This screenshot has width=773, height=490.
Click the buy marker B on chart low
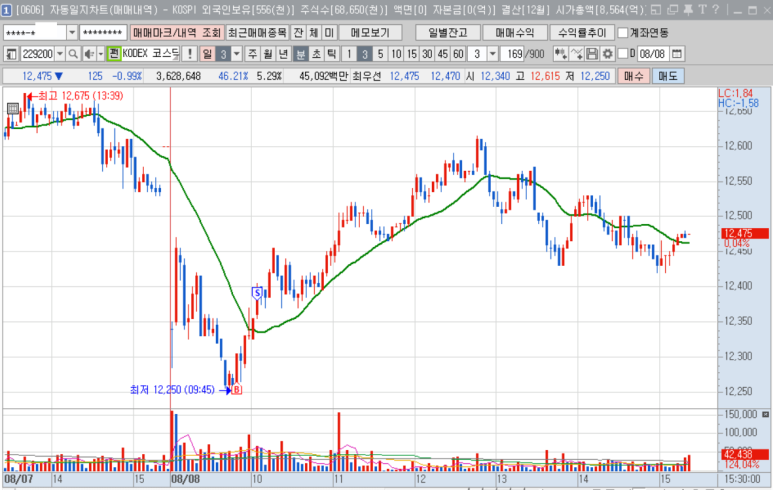(x=237, y=390)
